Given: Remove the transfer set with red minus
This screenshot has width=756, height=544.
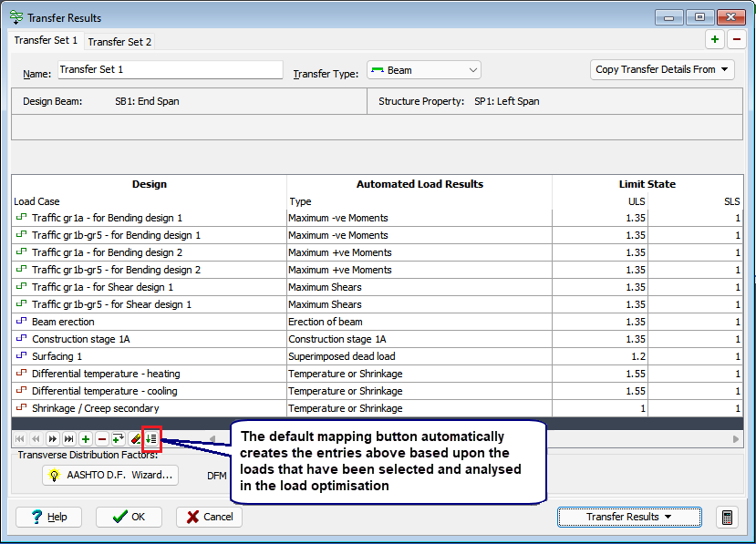Looking at the screenshot, I should point(737,39).
